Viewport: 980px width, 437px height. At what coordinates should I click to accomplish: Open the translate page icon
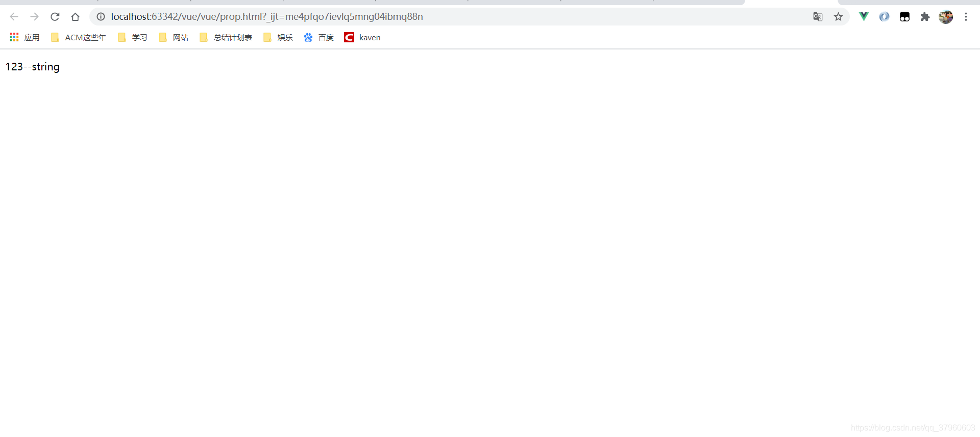(x=818, y=17)
